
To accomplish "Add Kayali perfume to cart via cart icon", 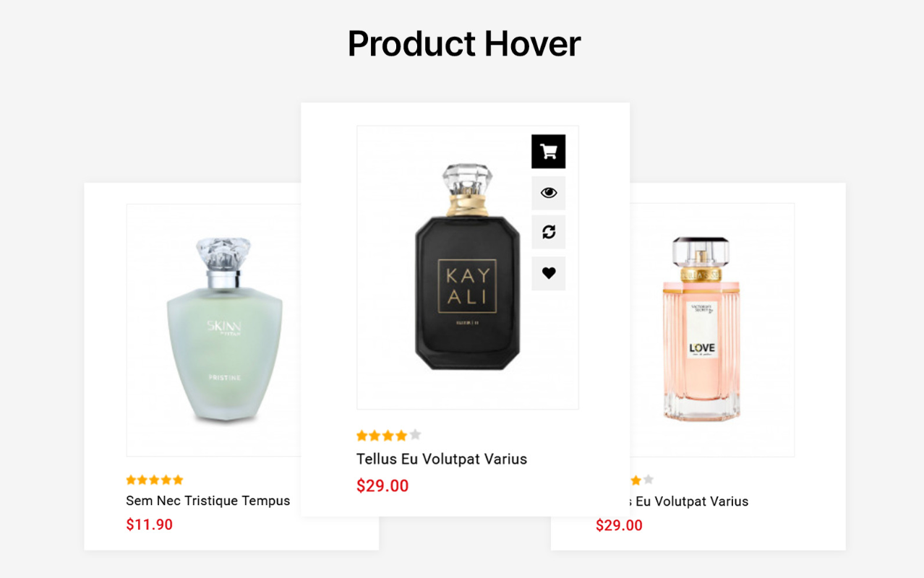I will [548, 152].
